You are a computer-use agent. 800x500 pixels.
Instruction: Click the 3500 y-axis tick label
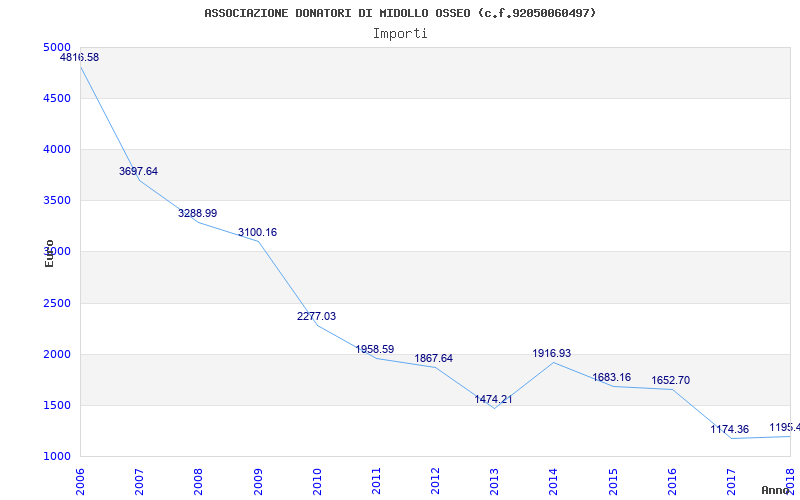pyautogui.click(x=57, y=201)
